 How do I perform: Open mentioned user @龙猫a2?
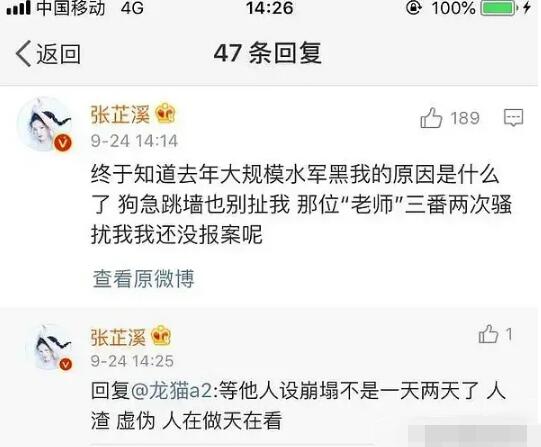coord(171,390)
